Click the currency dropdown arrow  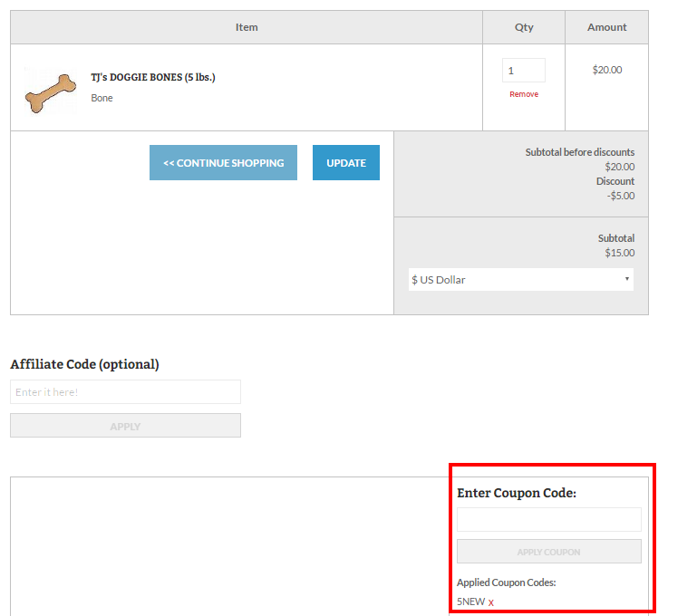(627, 279)
